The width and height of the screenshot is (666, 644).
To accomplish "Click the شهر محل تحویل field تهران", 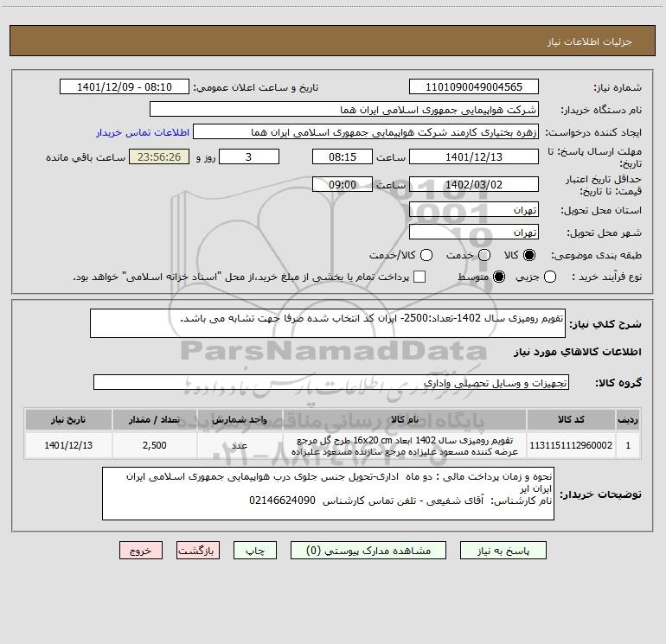I will pyautogui.click(x=474, y=233).
